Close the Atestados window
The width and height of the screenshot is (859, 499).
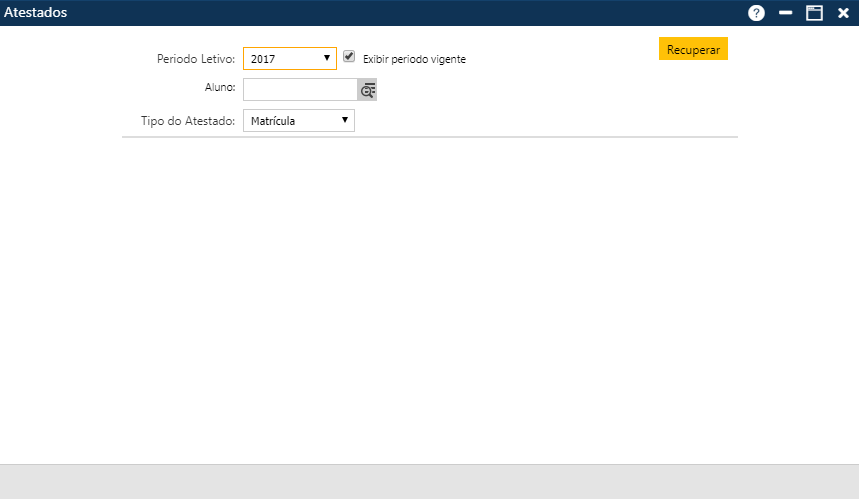click(x=843, y=13)
